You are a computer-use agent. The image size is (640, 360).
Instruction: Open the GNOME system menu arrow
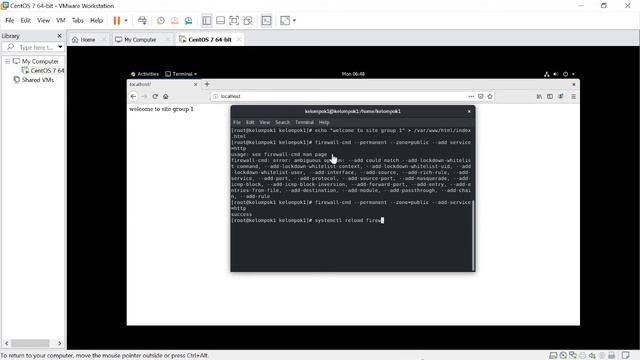pos(573,74)
